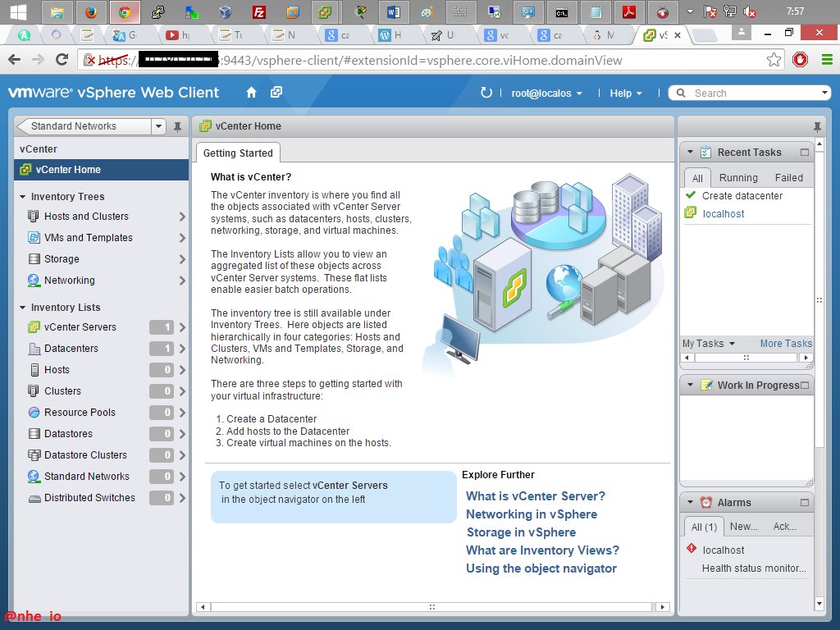Collapse the Recent Tasks panel
The image size is (840, 630).
pyautogui.click(x=690, y=152)
